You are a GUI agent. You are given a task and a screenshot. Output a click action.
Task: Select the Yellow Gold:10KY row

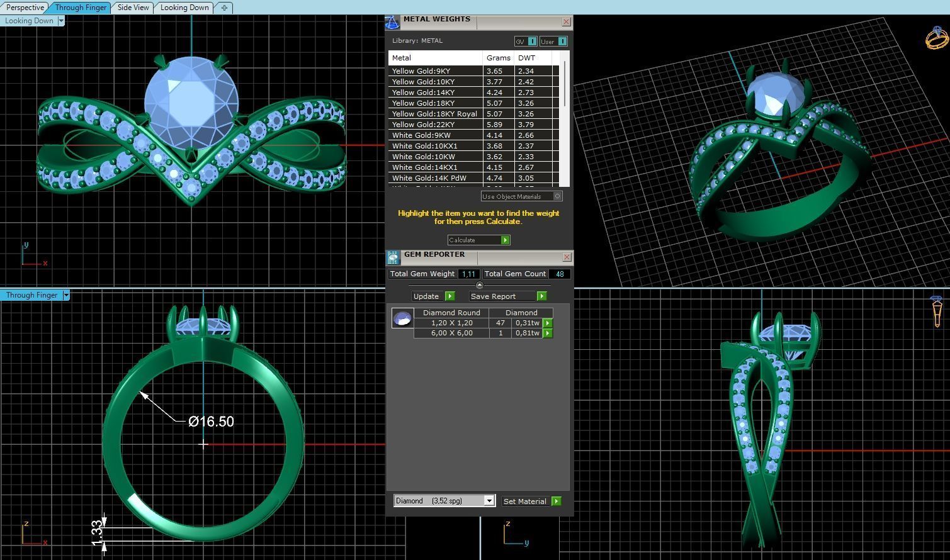[x=473, y=82]
